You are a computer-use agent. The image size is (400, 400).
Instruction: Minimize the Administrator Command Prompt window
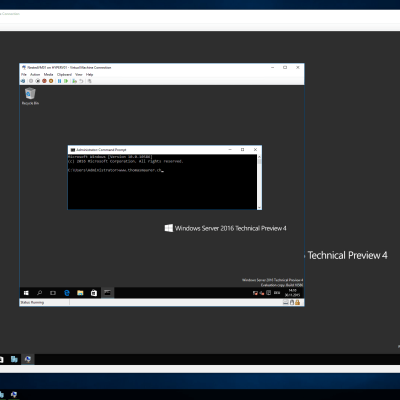(x=230, y=150)
